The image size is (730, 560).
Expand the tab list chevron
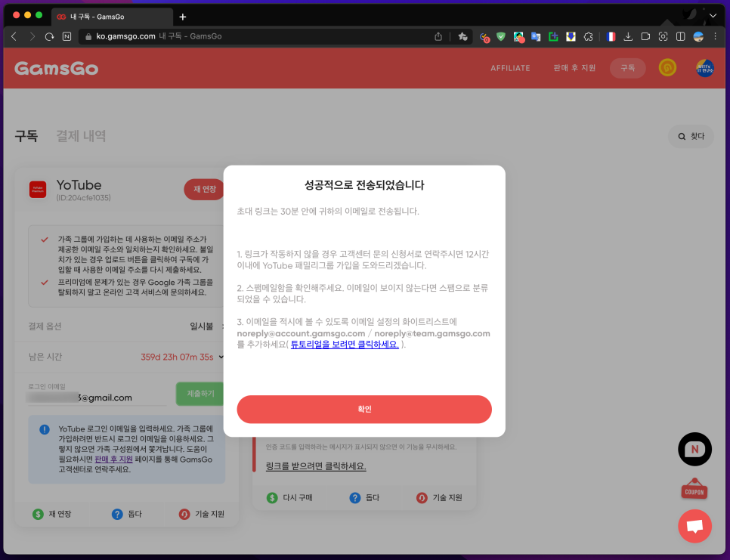tap(713, 16)
